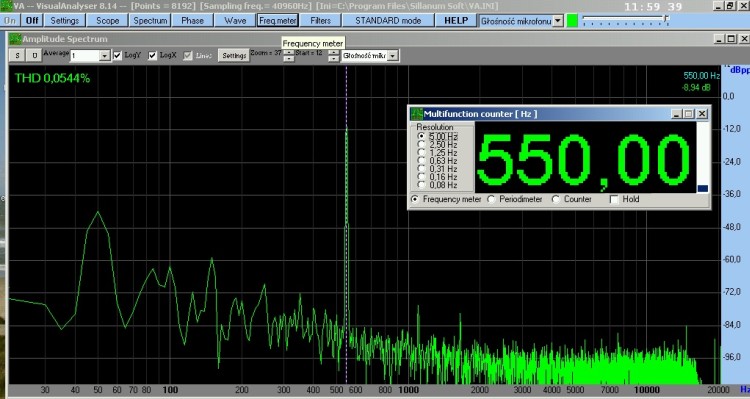Minimize the Amplitude Spectrum window

[720, 39]
